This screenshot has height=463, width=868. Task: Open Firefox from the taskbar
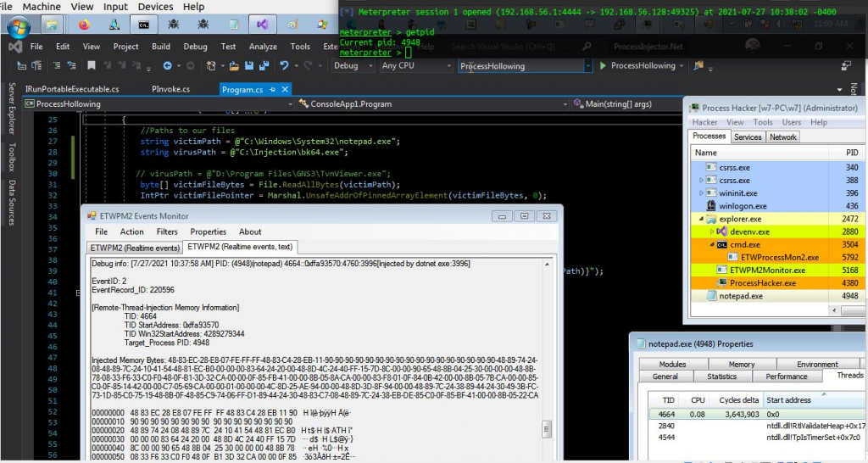tap(83, 25)
